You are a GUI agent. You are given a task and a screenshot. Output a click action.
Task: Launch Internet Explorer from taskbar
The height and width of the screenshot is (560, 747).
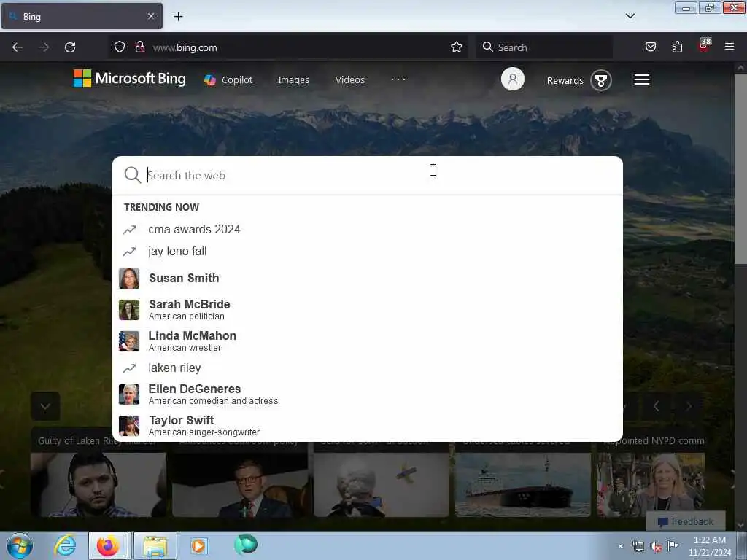pos(65,545)
